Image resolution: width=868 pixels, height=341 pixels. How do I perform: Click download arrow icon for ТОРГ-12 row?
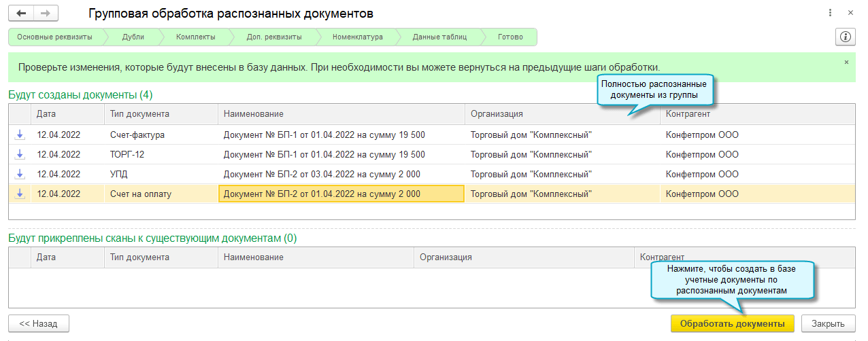pyautogui.click(x=20, y=154)
